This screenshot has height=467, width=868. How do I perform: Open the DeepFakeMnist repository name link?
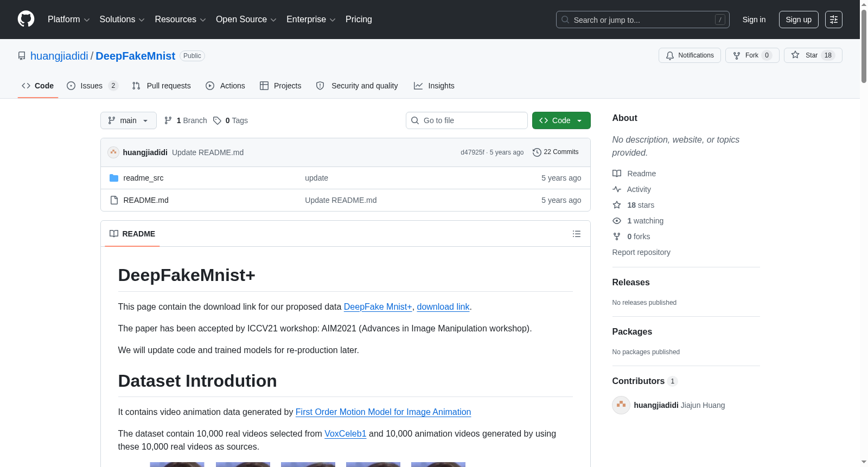[x=136, y=56]
